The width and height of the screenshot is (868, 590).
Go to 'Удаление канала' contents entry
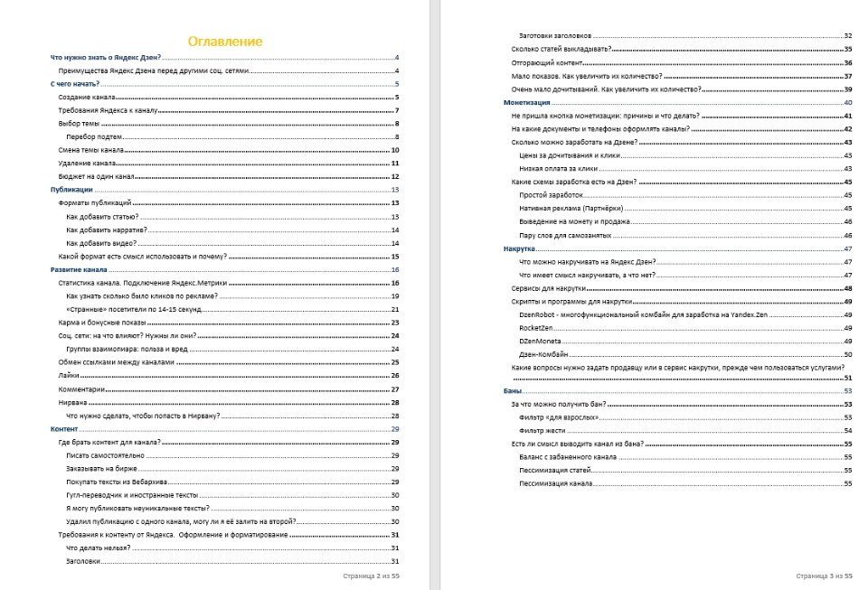tap(87, 164)
